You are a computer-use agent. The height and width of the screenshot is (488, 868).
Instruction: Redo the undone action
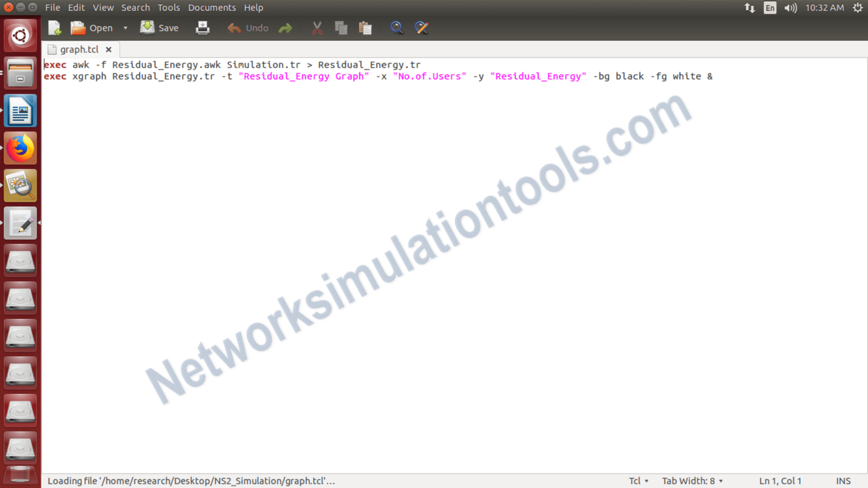[x=285, y=27]
